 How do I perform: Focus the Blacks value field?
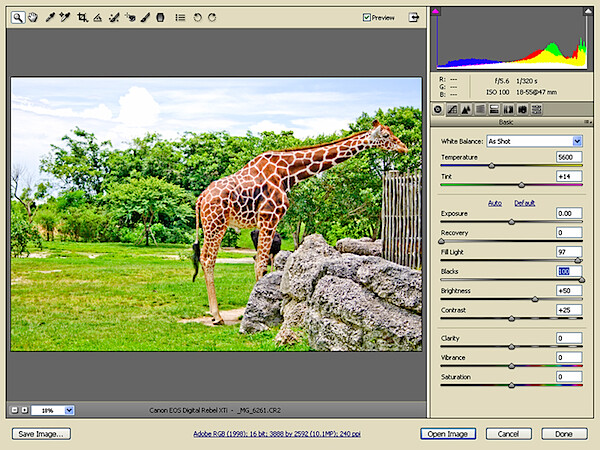click(569, 271)
